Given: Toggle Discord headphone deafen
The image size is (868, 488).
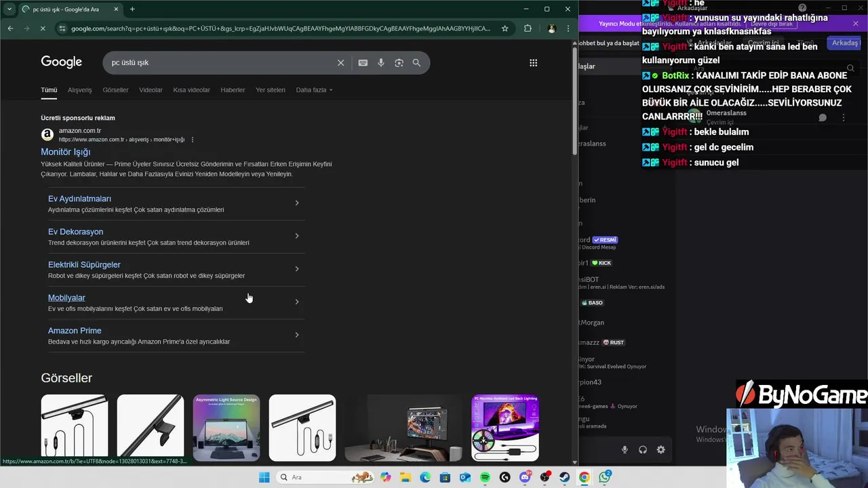Looking at the screenshot, I should coord(643,449).
